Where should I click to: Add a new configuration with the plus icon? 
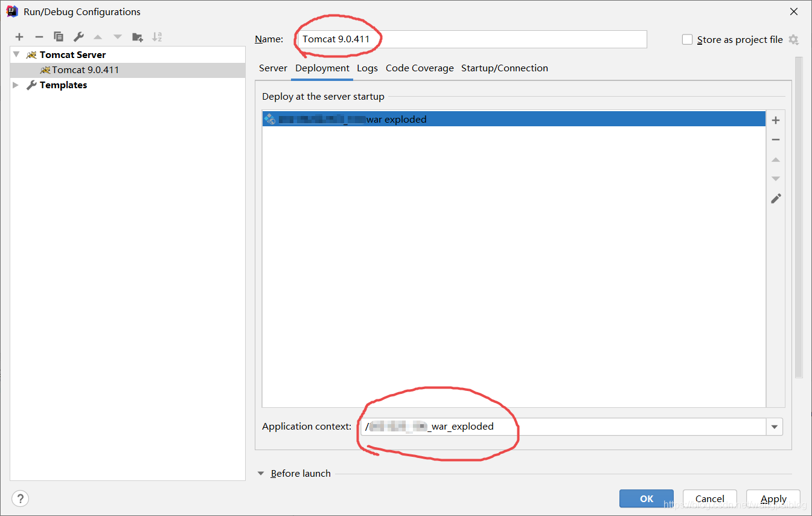tap(19, 37)
